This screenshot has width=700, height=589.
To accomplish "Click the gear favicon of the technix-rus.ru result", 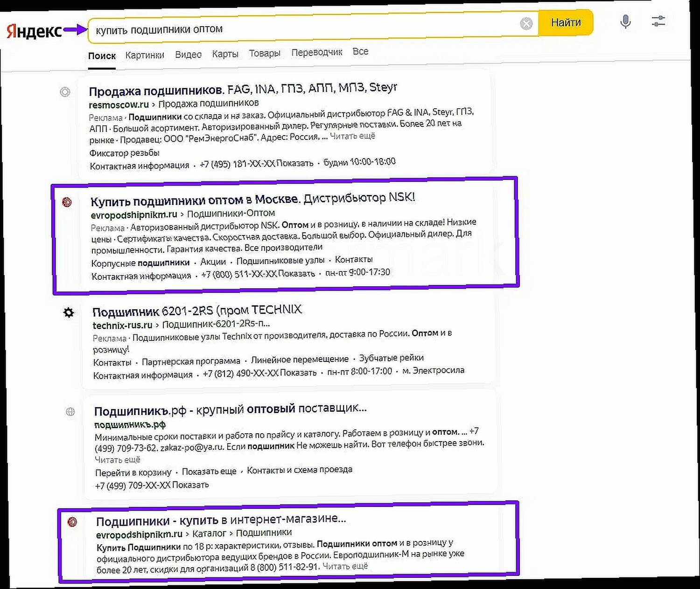I will (69, 312).
